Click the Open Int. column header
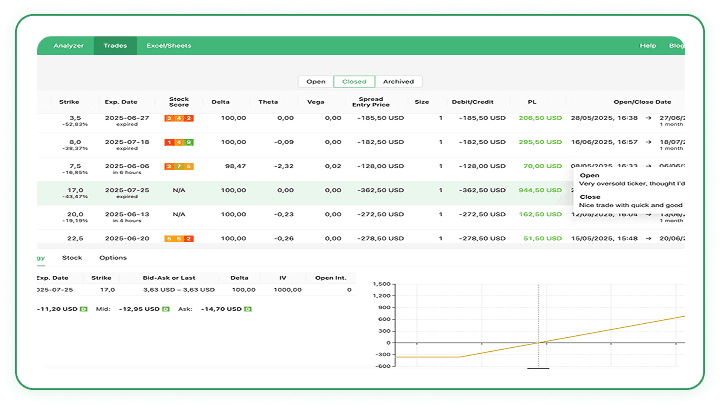Image resolution: width=720 pixels, height=407 pixels. point(330,278)
